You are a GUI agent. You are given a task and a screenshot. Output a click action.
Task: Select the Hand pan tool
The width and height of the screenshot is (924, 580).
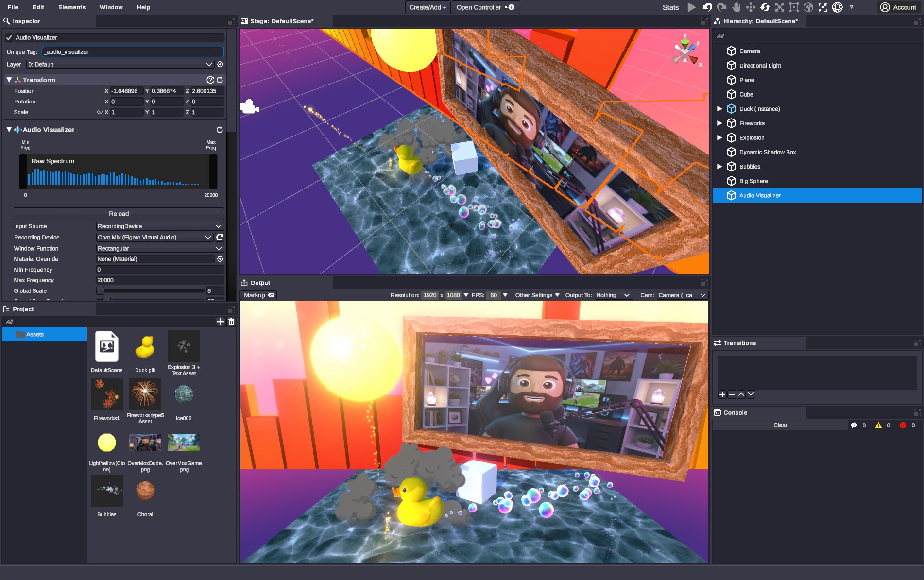coord(736,7)
